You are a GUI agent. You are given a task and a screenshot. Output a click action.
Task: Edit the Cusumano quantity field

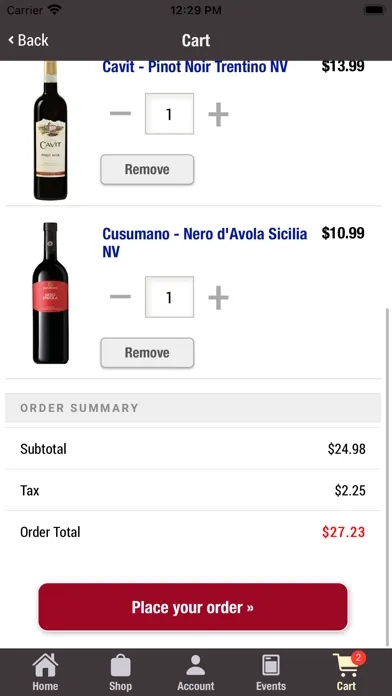[x=169, y=297]
